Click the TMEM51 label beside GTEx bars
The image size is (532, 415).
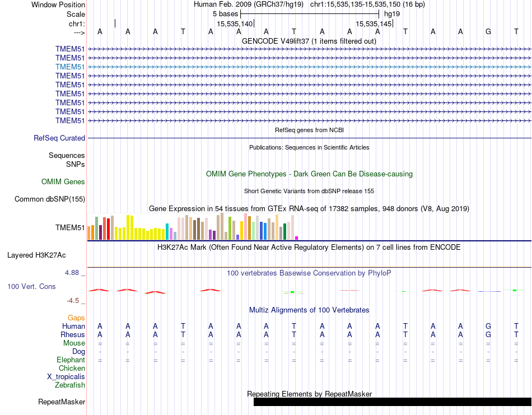70,228
